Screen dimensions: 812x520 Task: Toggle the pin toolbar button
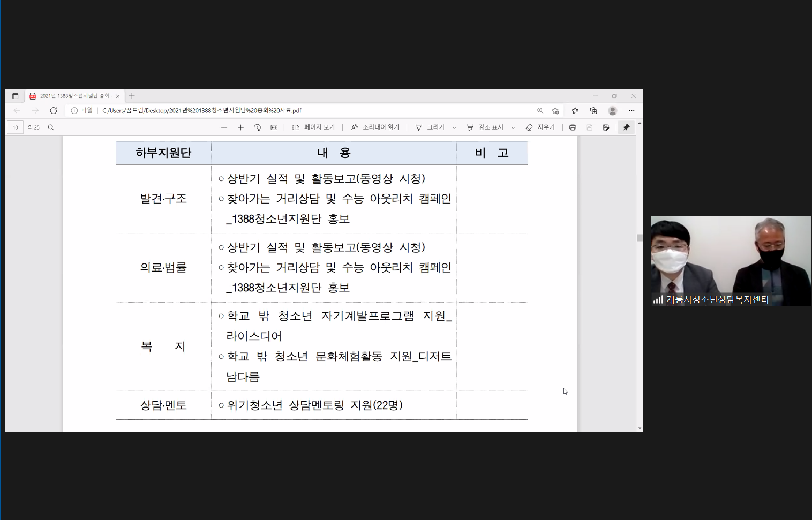point(626,127)
